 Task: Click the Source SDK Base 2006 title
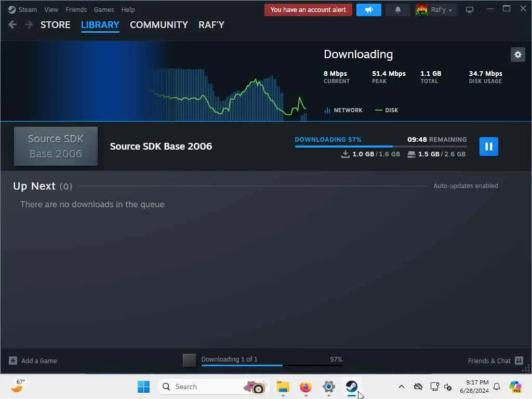pyautogui.click(x=161, y=146)
